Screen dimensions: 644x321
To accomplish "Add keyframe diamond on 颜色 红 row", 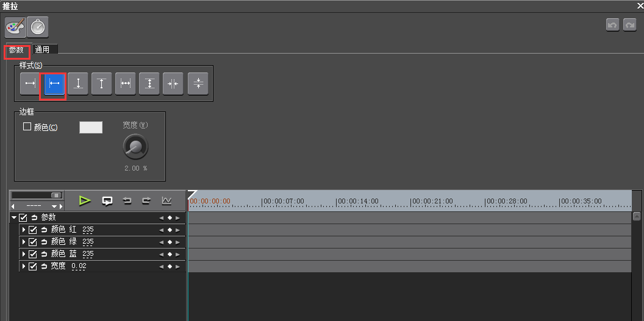I will click(170, 230).
